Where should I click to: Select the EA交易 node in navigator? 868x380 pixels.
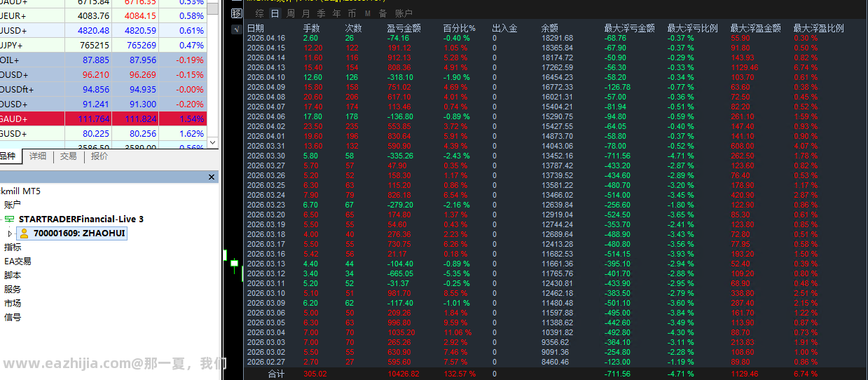point(18,261)
